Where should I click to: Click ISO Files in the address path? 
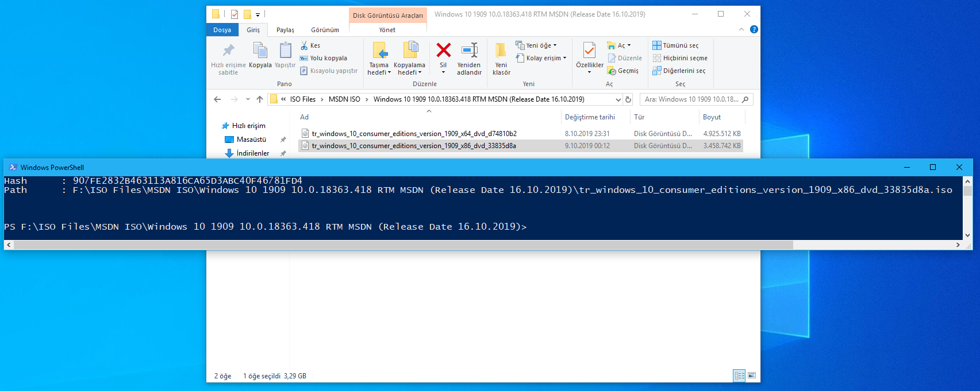[302, 99]
